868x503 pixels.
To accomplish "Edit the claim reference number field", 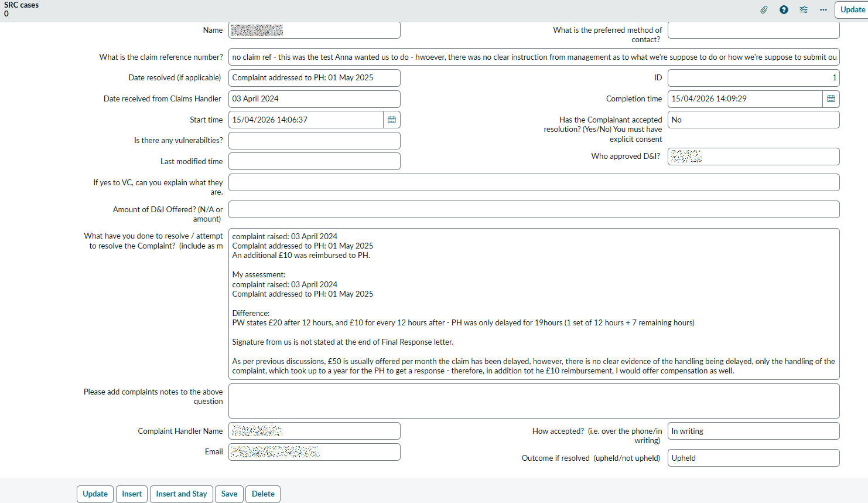I will 534,57.
